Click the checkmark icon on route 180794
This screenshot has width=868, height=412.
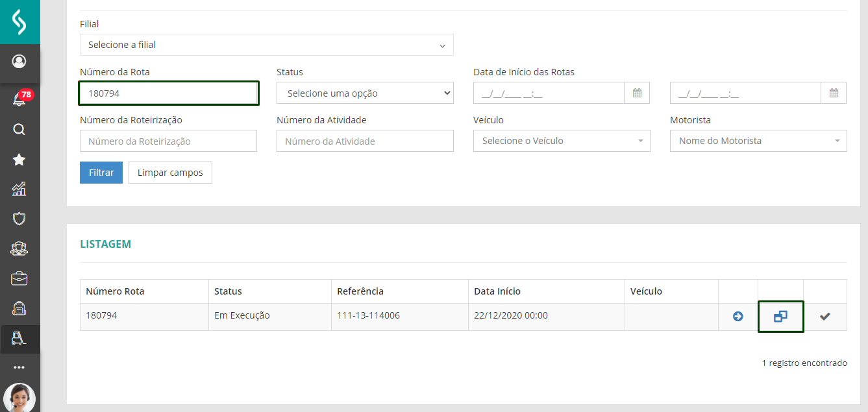tap(825, 317)
